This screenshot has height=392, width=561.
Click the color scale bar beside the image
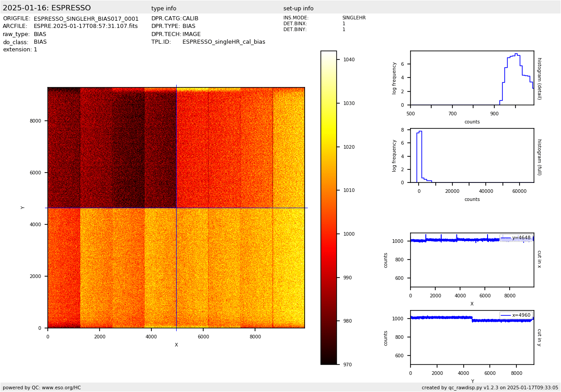point(328,207)
